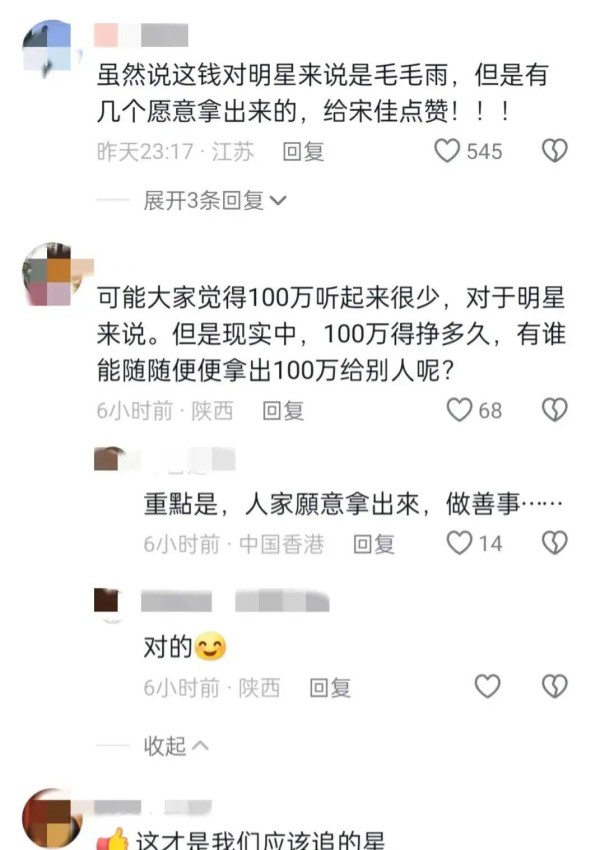Screen dimensions: 600x850
Task: Open the 宋佳点赞 comment text
Action: (322, 93)
